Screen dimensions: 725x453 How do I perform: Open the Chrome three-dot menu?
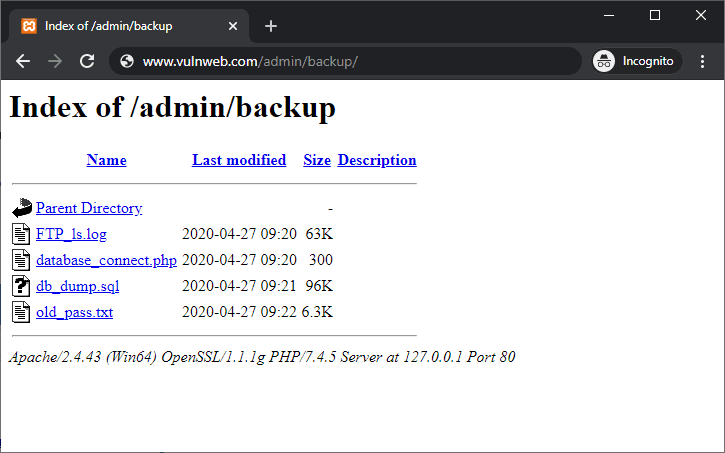tap(702, 61)
